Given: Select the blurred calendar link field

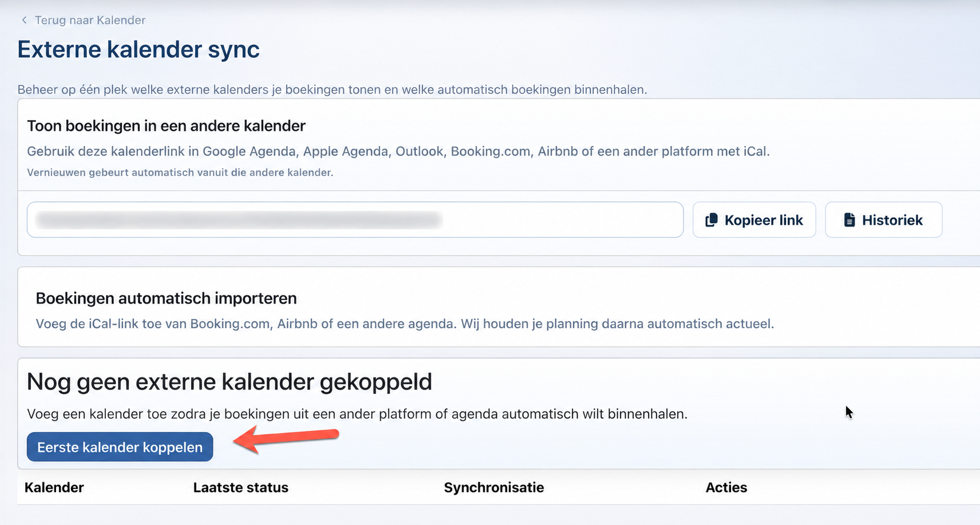Looking at the screenshot, I should [355, 220].
